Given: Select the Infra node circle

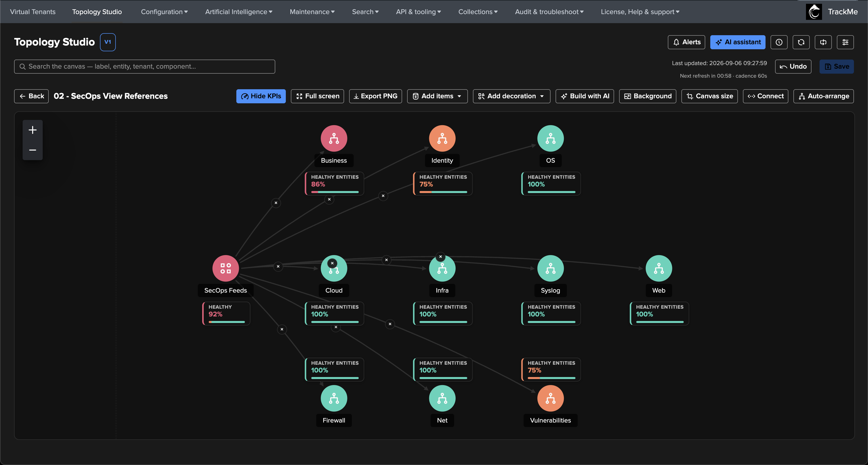Looking at the screenshot, I should point(442,268).
